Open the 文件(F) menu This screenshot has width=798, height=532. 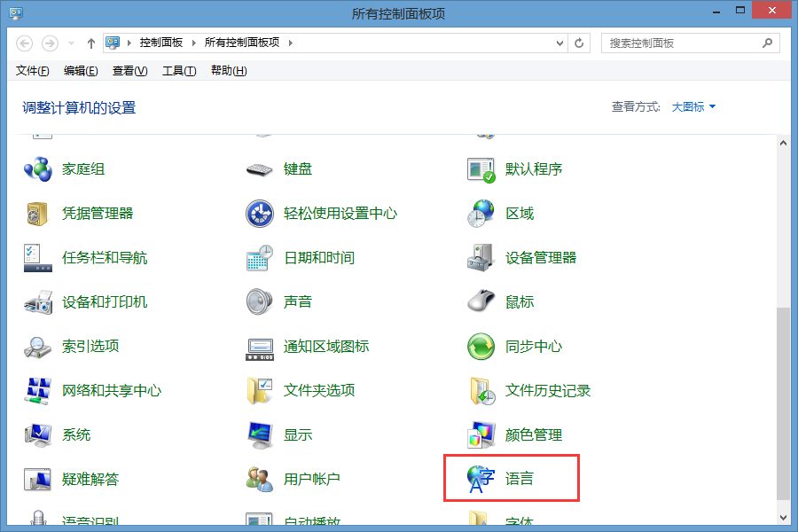(33, 71)
